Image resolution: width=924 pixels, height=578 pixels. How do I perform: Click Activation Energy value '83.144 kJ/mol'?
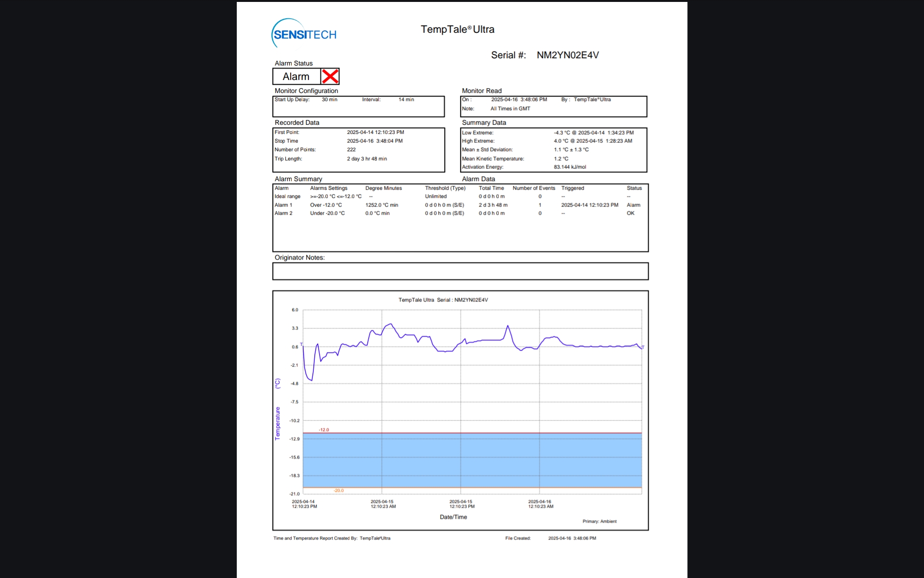(570, 167)
